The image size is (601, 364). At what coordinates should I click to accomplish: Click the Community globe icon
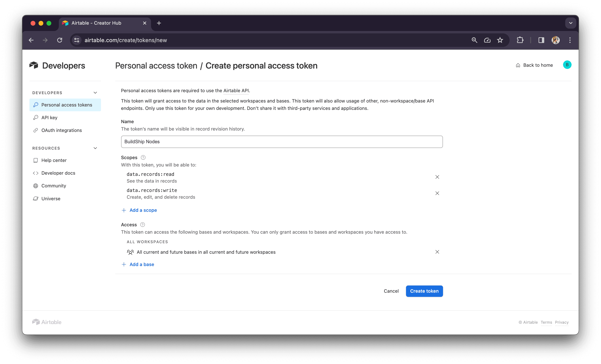coord(36,186)
